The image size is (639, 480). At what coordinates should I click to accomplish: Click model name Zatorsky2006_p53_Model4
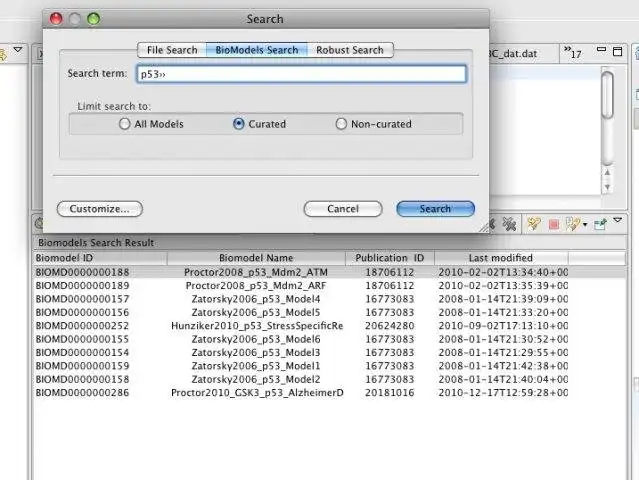tap(256, 299)
